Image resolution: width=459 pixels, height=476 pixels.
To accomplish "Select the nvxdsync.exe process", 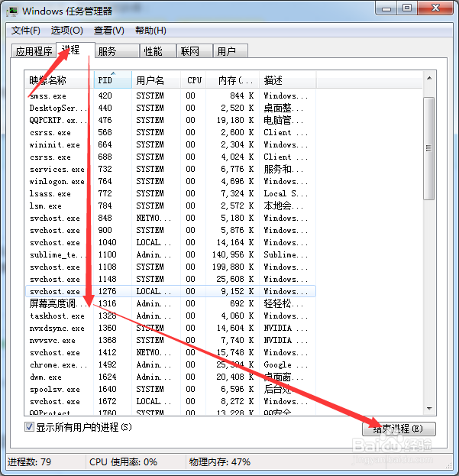I will 170,329.
